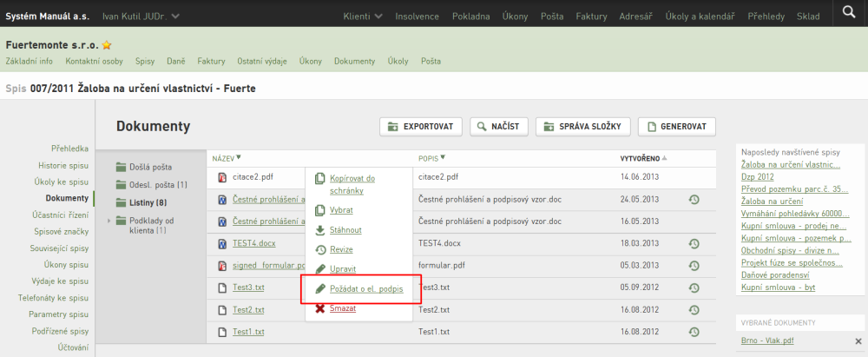Open the Klienti dropdown menu
Image resolution: width=868 pixels, height=357 pixels.
click(x=363, y=17)
